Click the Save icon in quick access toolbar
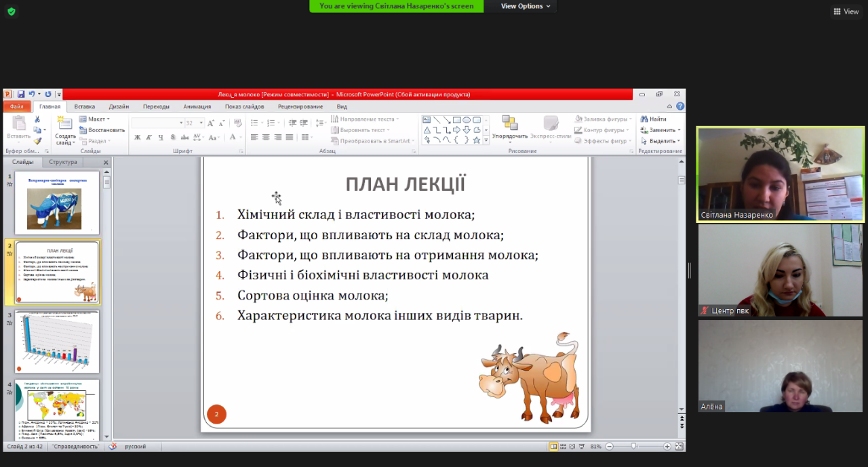Viewport: 868px width, 467px height. [x=21, y=94]
